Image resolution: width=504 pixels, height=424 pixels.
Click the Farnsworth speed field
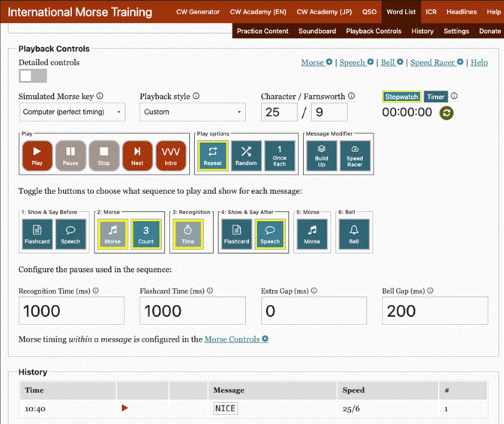pyautogui.click(x=329, y=112)
